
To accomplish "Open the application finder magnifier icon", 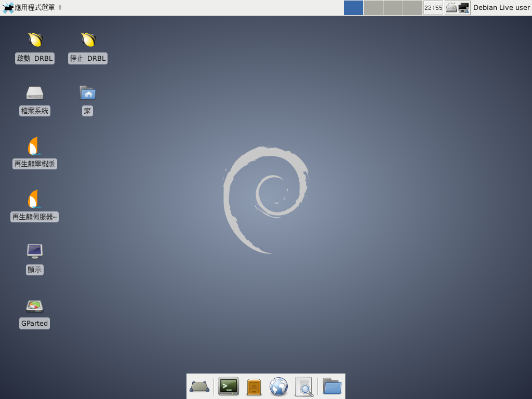I will coord(304,387).
